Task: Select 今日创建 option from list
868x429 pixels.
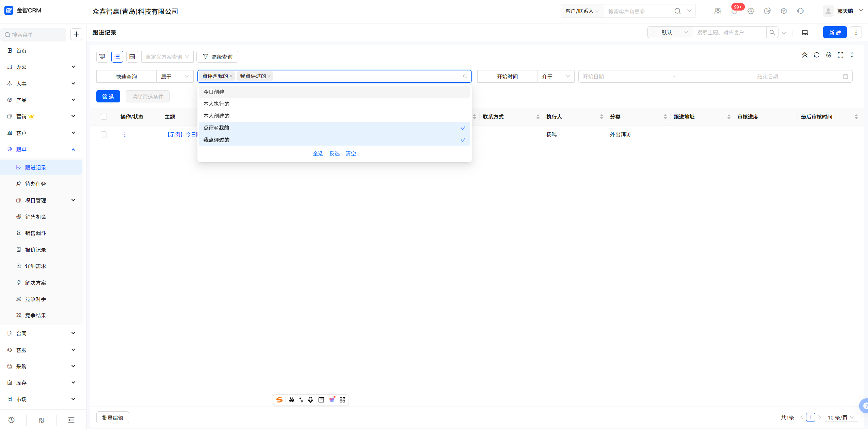Action: (214, 92)
